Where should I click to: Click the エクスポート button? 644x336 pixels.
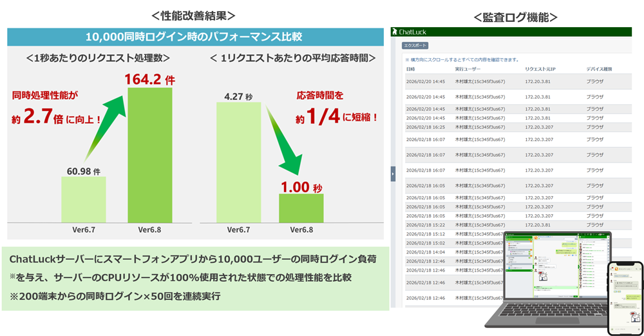click(415, 46)
